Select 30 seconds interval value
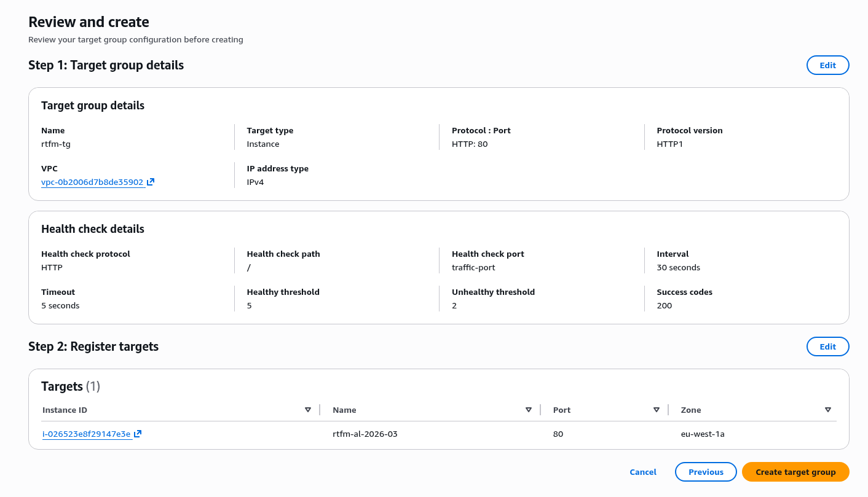 (679, 267)
